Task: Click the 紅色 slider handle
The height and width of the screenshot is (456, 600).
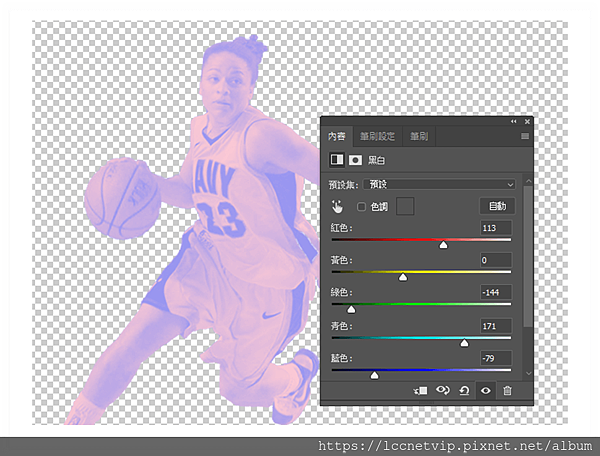Action: pos(443,245)
